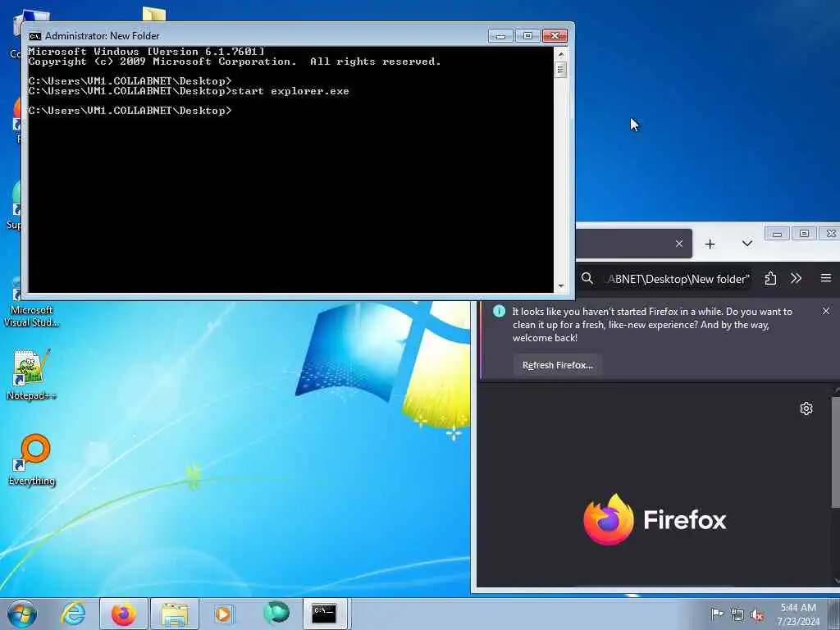Image resolution: width=840 pixels, height=630 pixels.
Task: Click the Command Prompt scrollbar thumb
Action: (x=561, y=70)
